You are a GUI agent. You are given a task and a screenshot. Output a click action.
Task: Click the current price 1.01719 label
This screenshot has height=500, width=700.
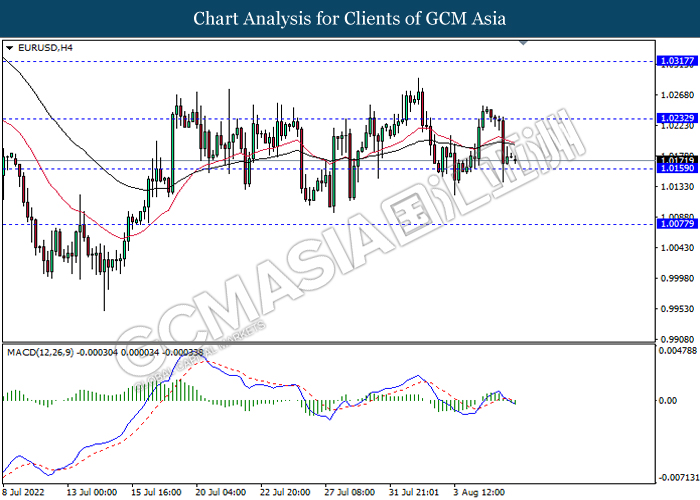point(677,159)
